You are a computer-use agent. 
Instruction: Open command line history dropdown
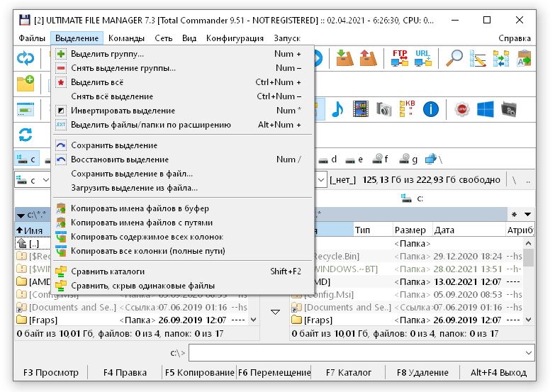coord(529,353)
